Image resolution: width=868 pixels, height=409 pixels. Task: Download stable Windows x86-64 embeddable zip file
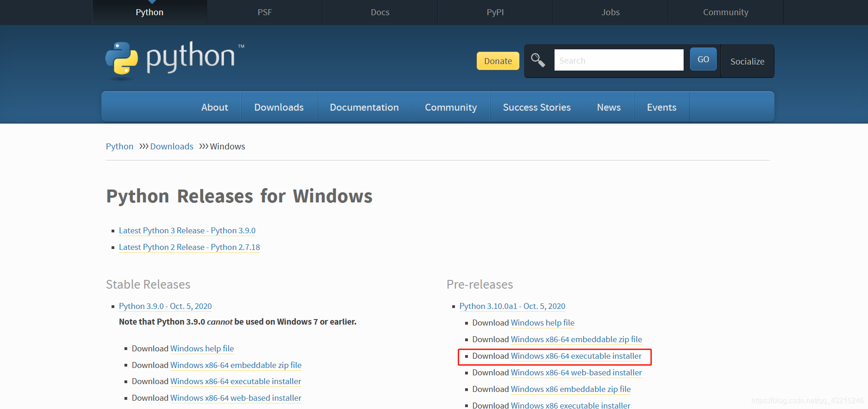pos(236,365)
